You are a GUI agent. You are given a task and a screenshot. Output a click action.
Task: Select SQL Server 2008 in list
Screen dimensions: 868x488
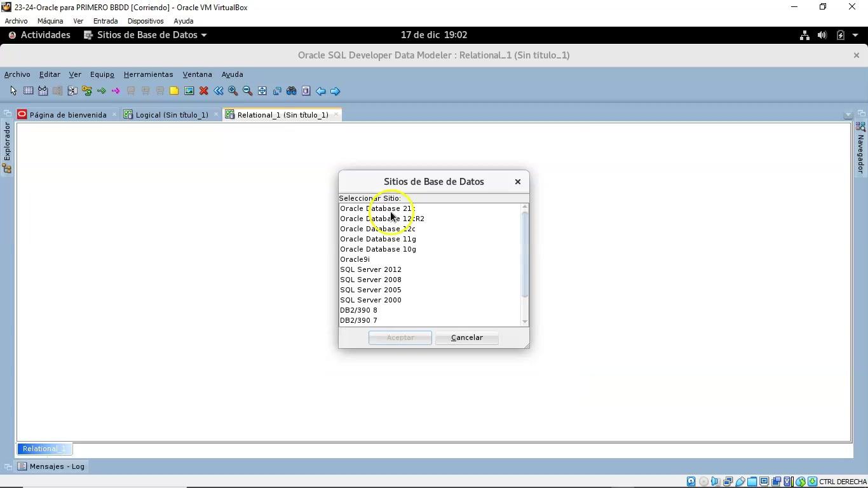(x=430, y=280)
